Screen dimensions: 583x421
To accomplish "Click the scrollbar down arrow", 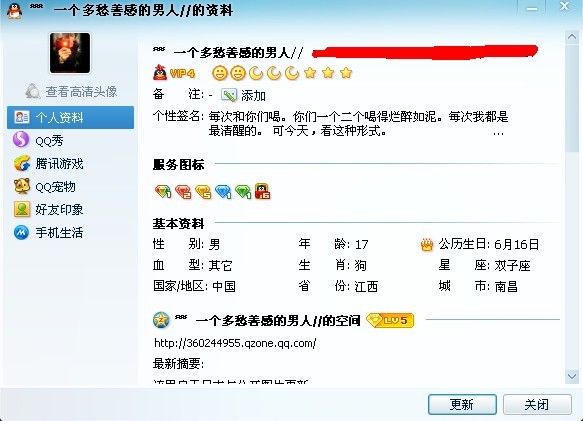I will 572,376.
